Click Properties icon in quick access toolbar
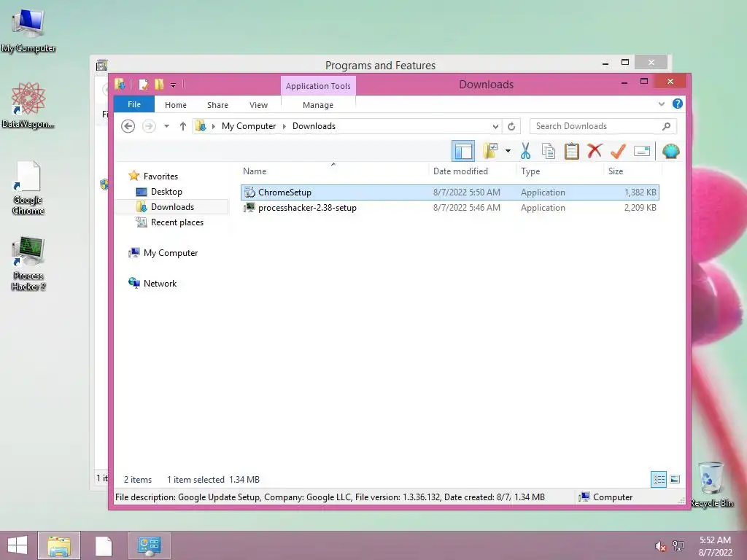The image size is (747, 560). 143,85
